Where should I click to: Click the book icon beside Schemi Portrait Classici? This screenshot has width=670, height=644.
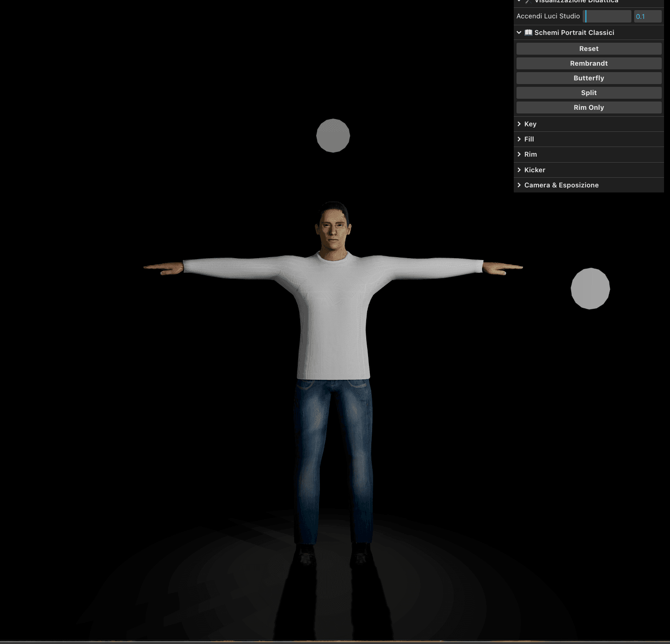(528, 33)
